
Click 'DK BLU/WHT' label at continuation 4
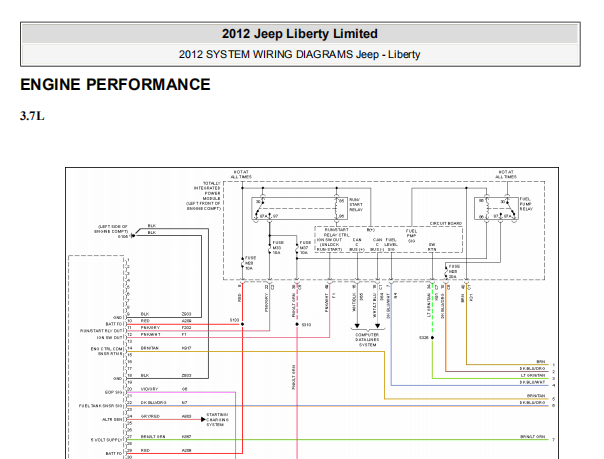(x=532, y=382)
